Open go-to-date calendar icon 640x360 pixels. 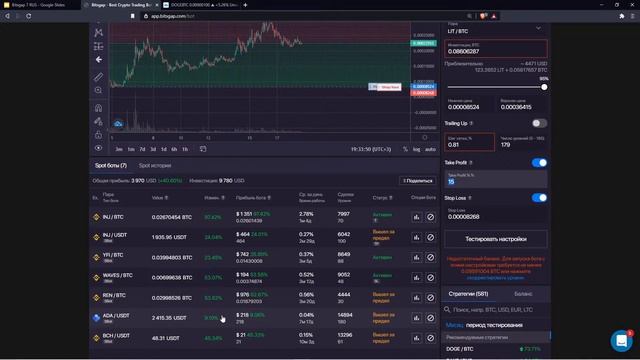click(x=203, y=149)
